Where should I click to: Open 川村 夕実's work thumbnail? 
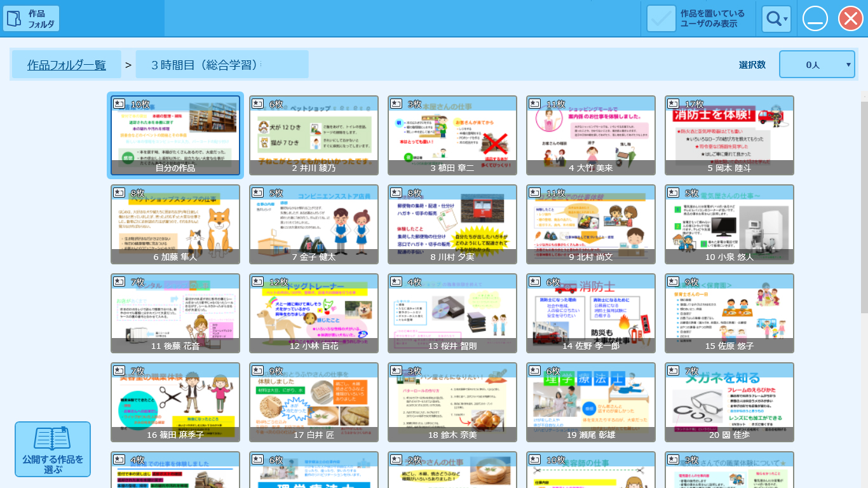(x=452, y=224)
